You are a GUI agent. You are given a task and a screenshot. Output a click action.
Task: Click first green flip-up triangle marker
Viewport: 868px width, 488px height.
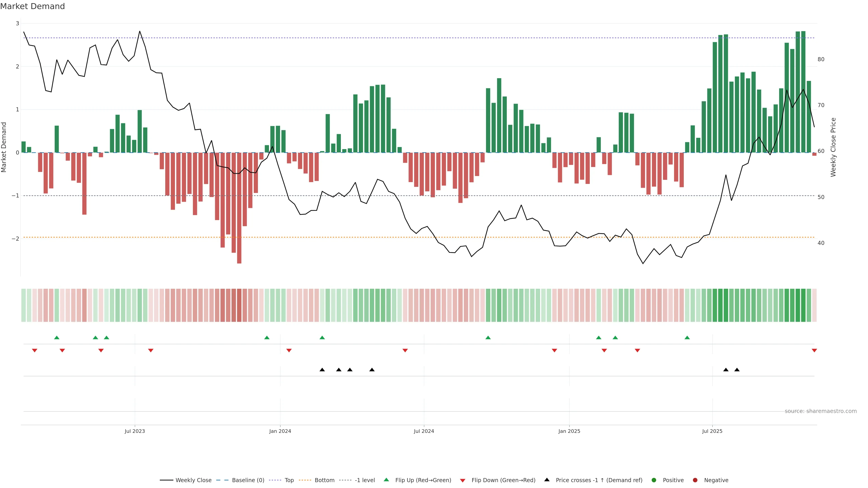click(57, 338)
